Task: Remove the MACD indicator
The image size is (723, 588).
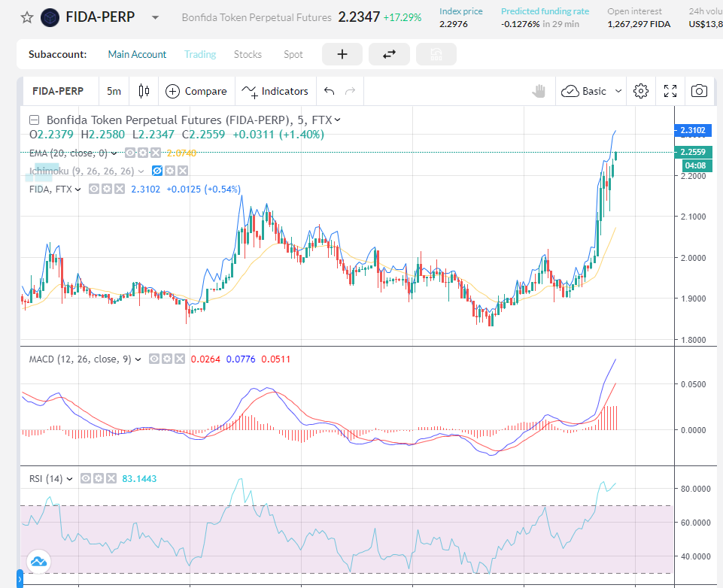Action: pos(179,359)
